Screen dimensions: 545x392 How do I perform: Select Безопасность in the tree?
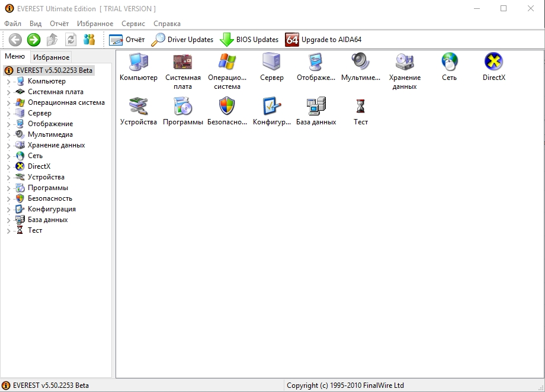(50, 198)
